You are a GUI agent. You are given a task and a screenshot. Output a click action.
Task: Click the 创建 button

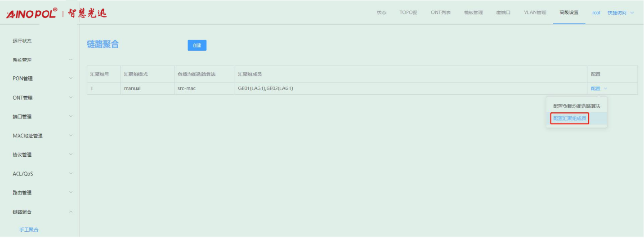coord(197,45)
